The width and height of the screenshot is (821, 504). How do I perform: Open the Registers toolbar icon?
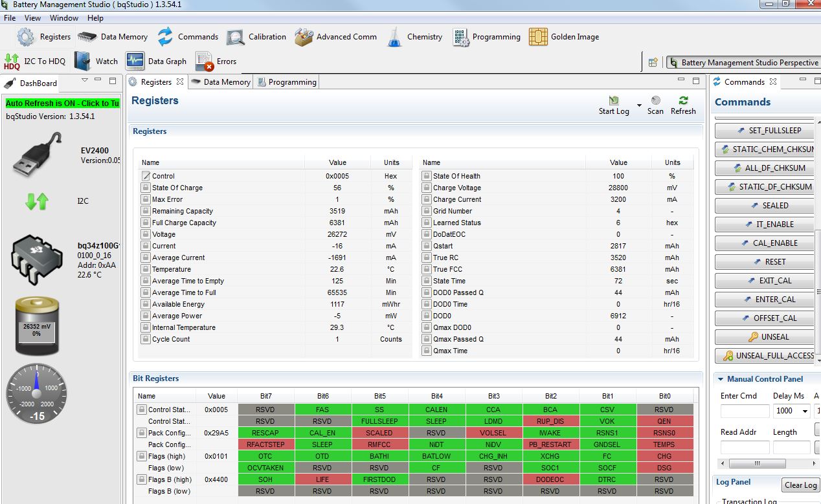[x=26, y=37]
